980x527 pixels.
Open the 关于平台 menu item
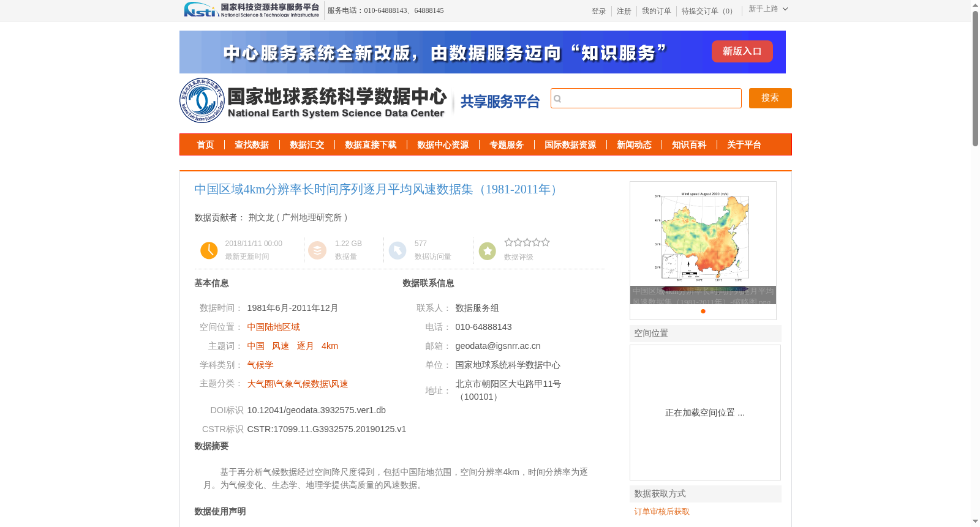744,145
